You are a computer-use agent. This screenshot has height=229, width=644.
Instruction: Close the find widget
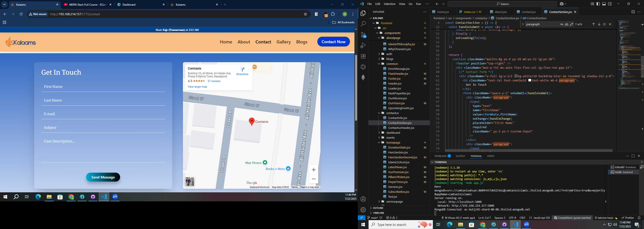(610, 24)
